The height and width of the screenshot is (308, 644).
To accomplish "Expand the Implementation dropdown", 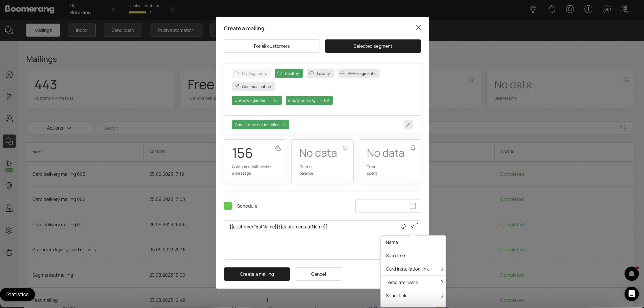I will pyautogui.click(x=172, y=9).
